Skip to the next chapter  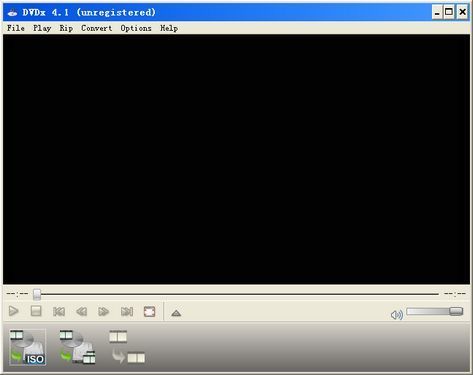[x=127, y=312]
